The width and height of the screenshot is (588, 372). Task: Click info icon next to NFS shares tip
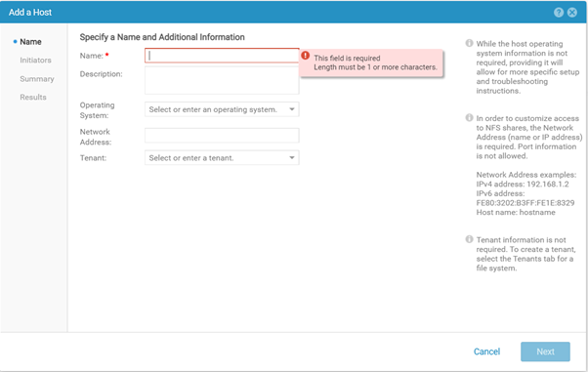tap(469, 118)
